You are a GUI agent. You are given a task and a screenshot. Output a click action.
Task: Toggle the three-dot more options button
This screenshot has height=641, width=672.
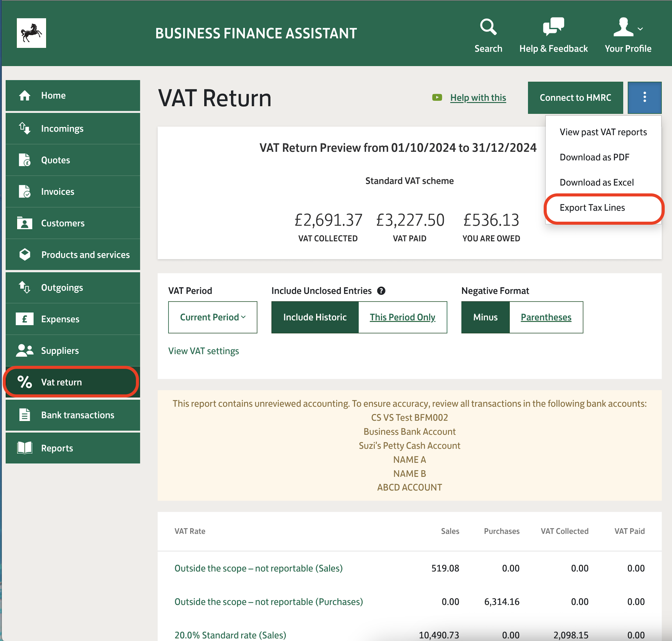tap(644, 97)
